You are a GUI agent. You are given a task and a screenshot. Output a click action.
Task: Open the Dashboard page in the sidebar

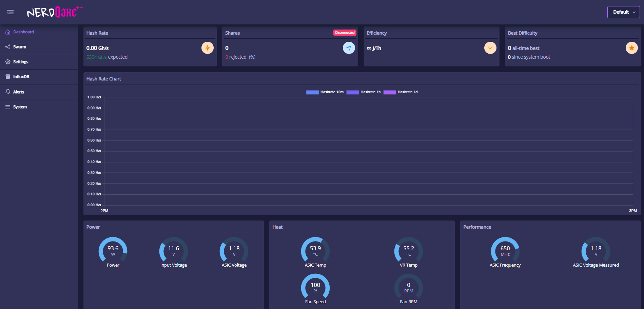[23, 32]
